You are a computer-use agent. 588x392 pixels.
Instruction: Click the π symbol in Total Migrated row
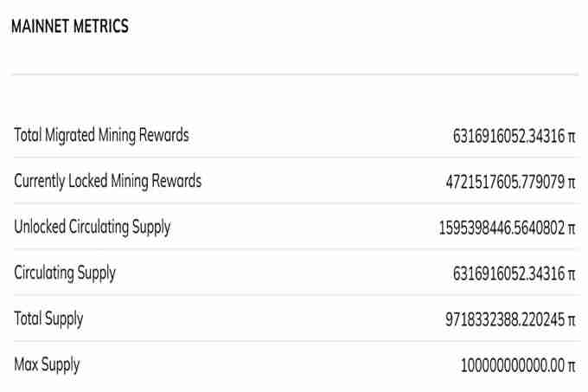click(x=571, y=137)
